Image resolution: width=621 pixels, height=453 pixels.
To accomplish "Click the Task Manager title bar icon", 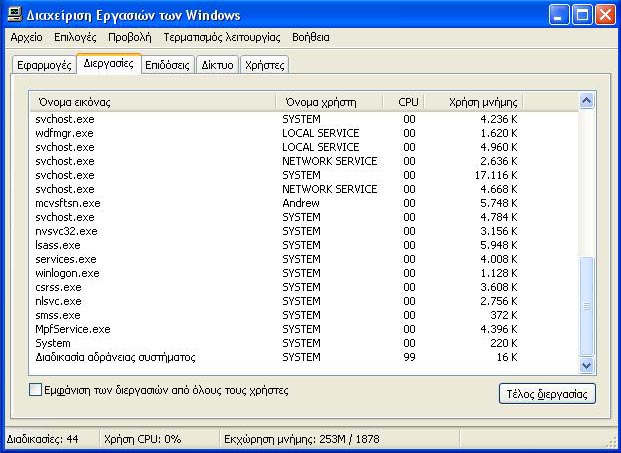I will click(x=14, y=14).
